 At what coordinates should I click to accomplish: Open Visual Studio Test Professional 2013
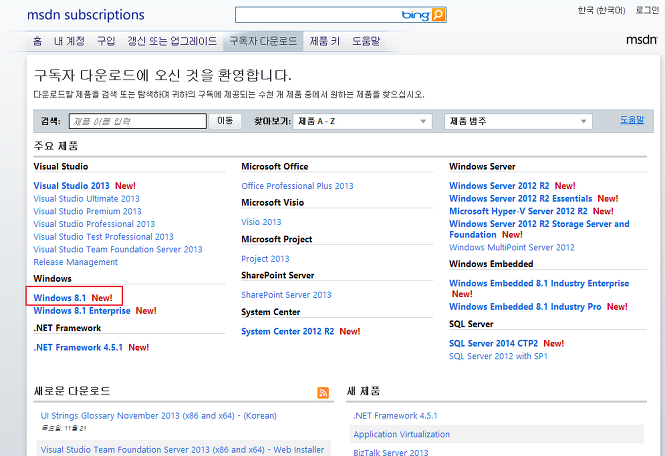coord(103,237)
